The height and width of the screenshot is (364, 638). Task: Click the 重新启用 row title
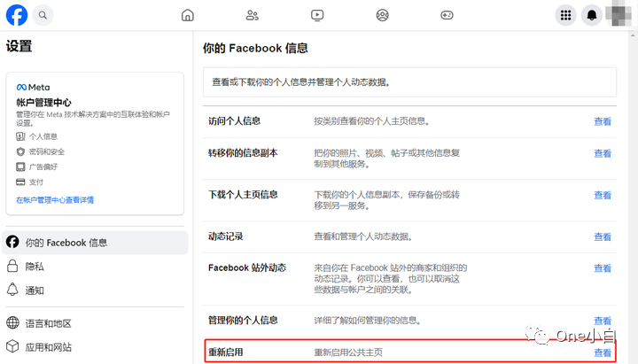[226, 352]
